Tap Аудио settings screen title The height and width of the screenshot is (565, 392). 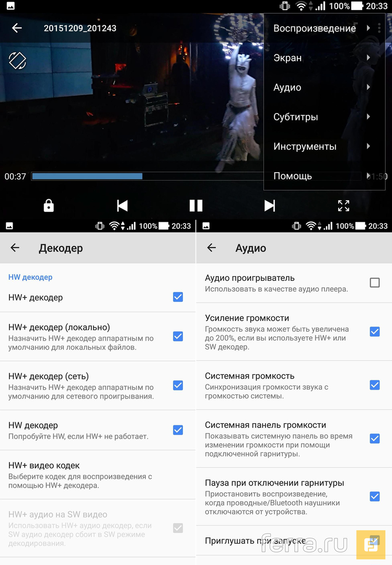pyautogui.click(x=251, y=248)
